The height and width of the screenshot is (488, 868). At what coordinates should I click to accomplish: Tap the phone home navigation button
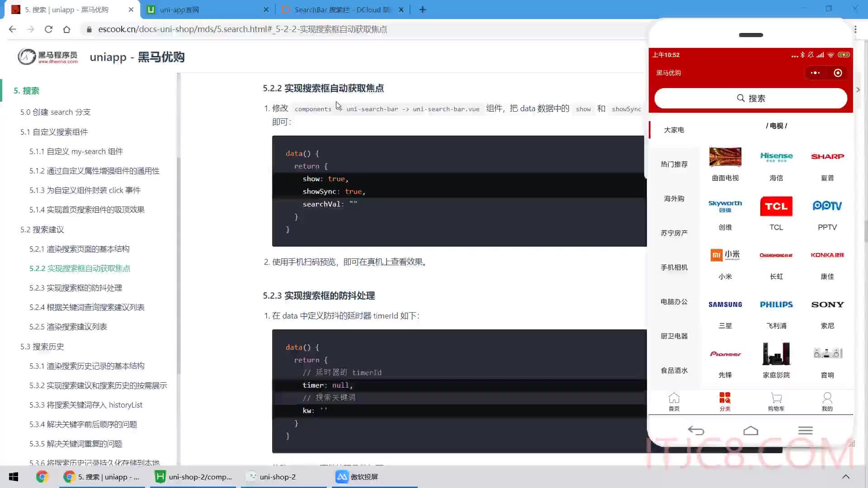click(x=750, y=431)
